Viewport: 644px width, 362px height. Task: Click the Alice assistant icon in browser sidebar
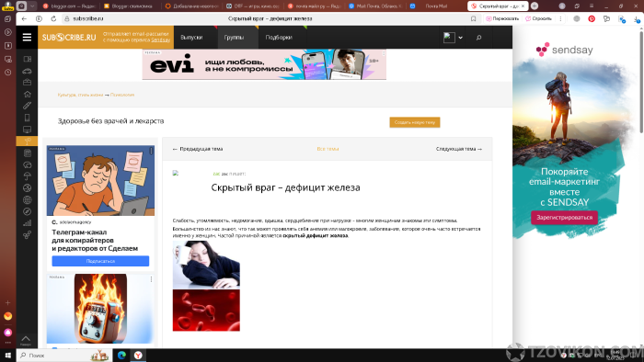tap(7, 333)
